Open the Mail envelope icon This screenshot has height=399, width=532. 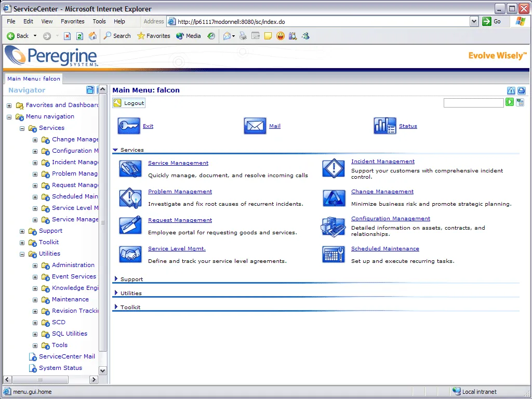(255, 126)
